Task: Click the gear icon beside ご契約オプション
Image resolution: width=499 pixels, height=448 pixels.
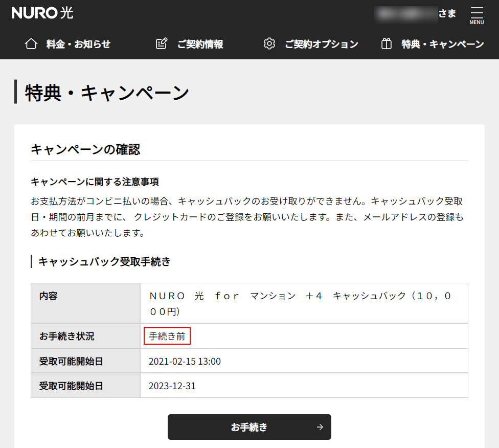Action: pos(269,44)
